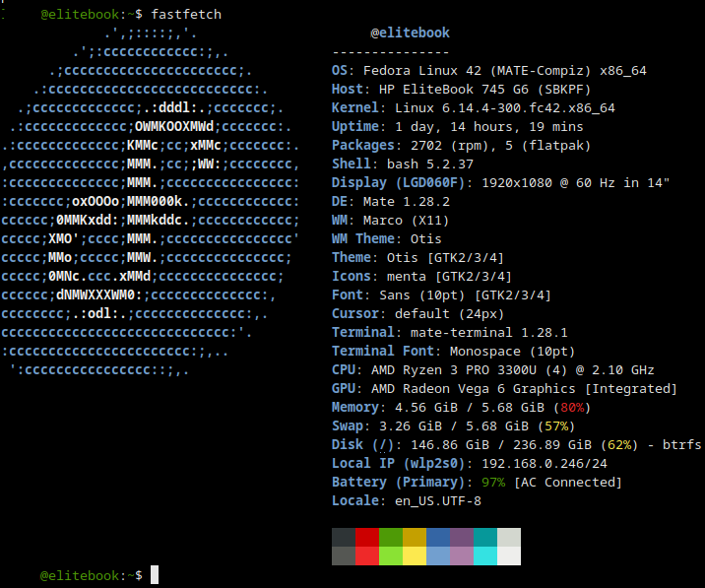
Task: Select 'Fedora Linux 42 (MATE-Compiz) x86_64' OS value
Action: point(505,71)
